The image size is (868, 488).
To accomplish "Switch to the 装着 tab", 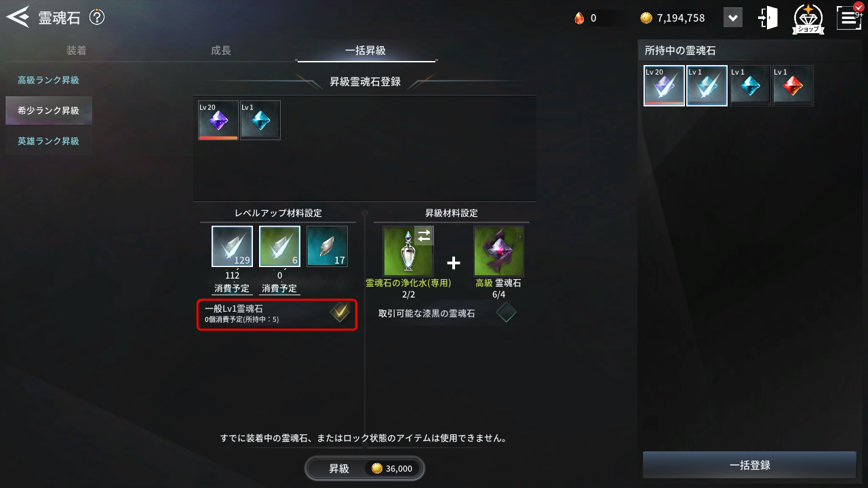I will point(76,51).
